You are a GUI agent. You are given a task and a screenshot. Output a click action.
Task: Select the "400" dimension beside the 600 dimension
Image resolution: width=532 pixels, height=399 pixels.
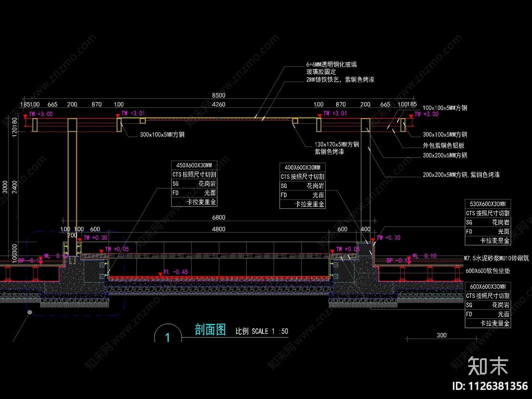[365, 229]
